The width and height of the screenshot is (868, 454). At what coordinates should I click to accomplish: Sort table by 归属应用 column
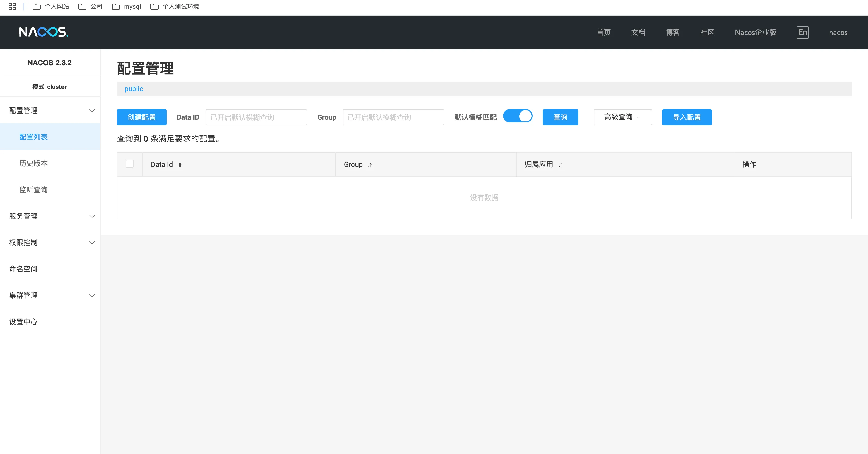(x=560, y=165)
